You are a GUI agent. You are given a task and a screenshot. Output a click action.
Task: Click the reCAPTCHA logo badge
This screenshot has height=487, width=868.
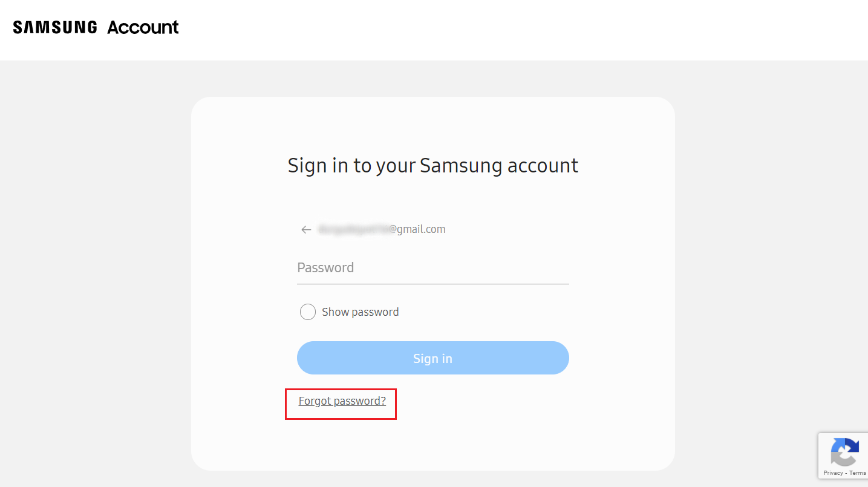click(844, 453)
